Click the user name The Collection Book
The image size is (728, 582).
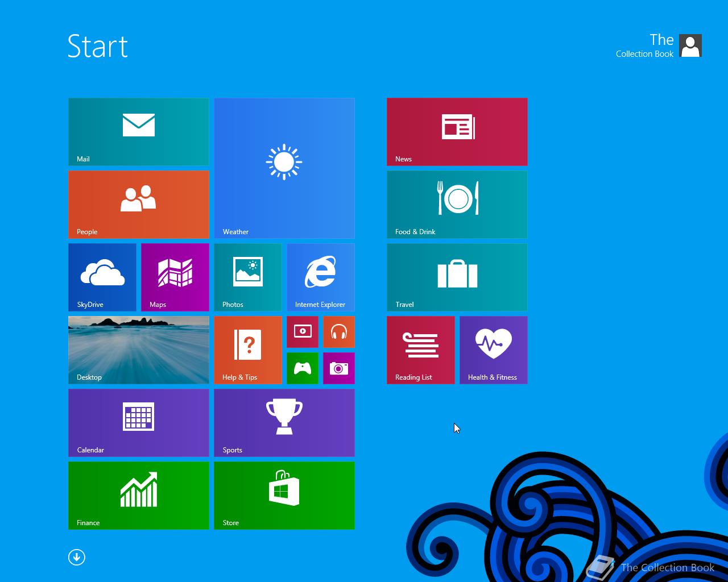pyautogui.click(x=645, y=45)
